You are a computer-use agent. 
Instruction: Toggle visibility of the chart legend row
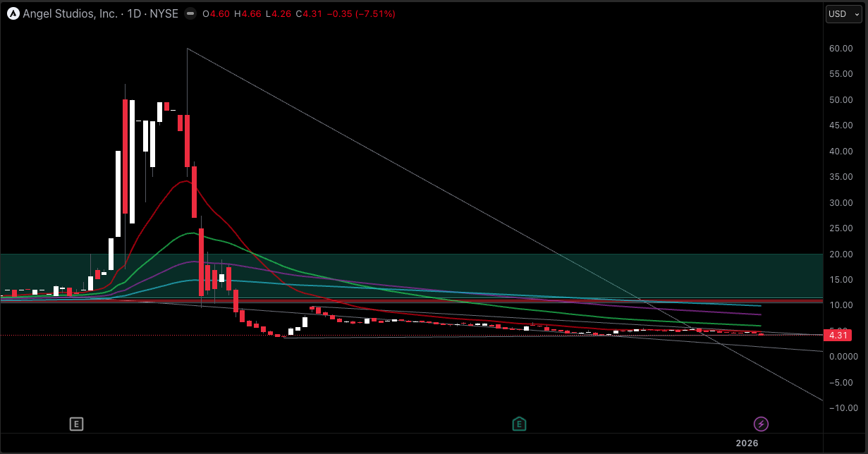tap(189, 13)
